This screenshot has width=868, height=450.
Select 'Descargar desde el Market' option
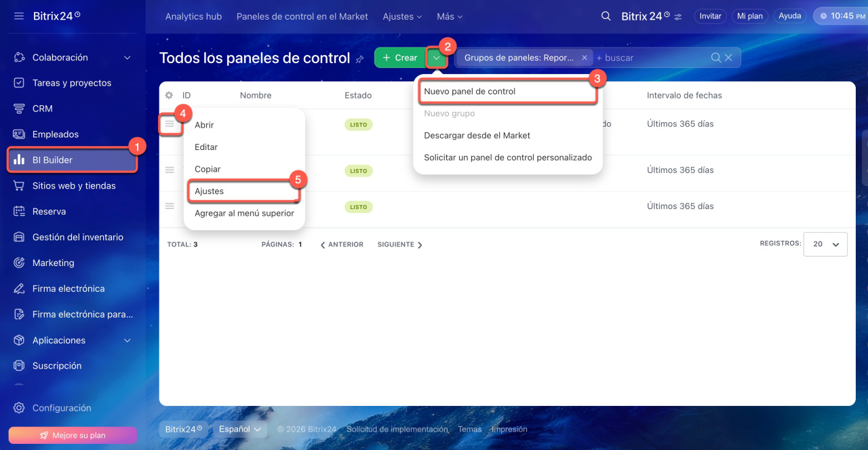tap(477, 136)
